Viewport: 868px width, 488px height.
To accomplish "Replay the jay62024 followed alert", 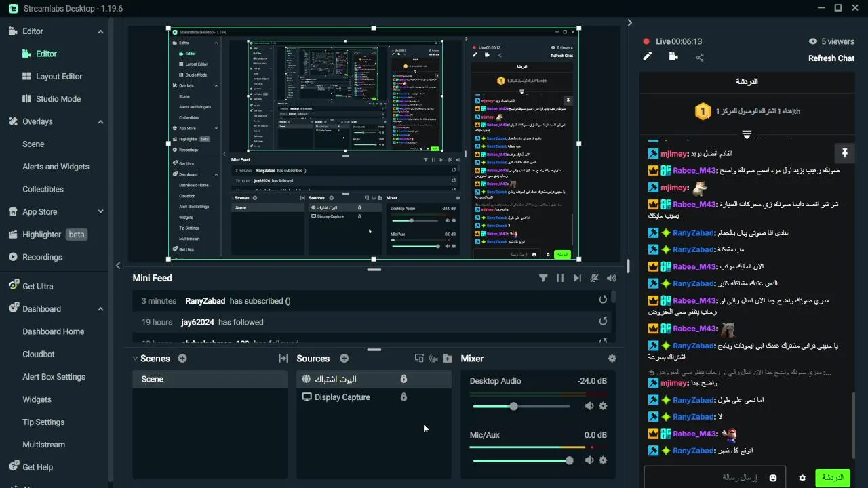I will pos(603,321).
